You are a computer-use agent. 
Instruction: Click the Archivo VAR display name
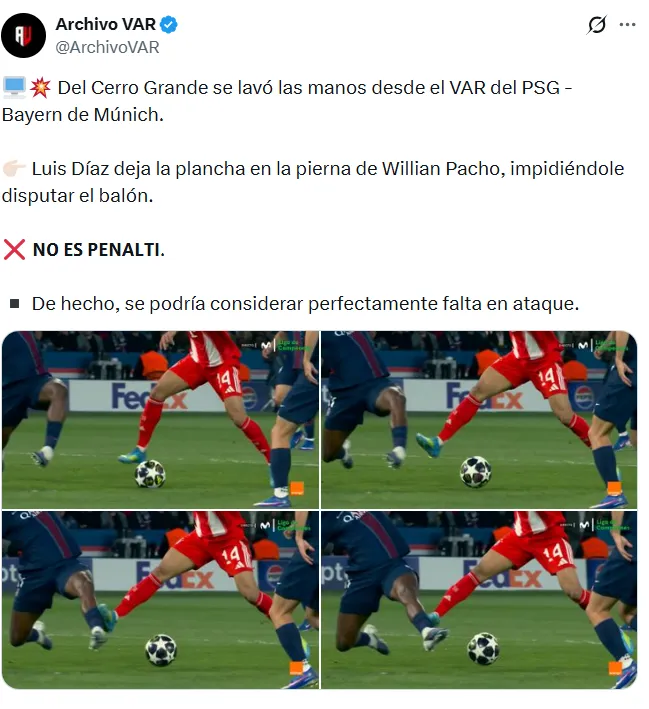coord(106,24)
